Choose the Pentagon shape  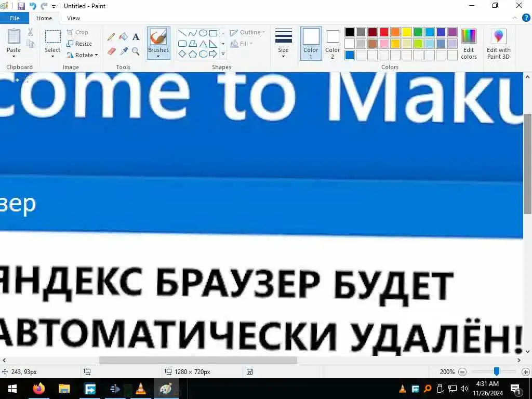(x=192, y=54)
